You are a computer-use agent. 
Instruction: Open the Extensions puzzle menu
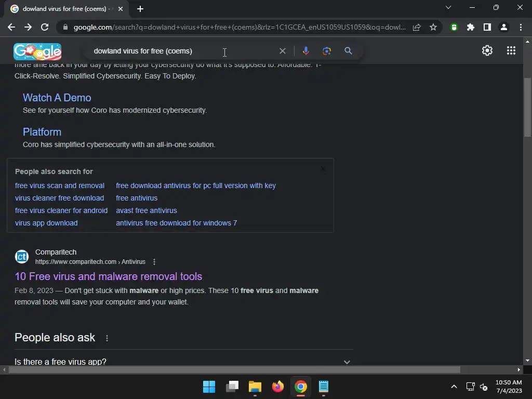tap(471, 27)
